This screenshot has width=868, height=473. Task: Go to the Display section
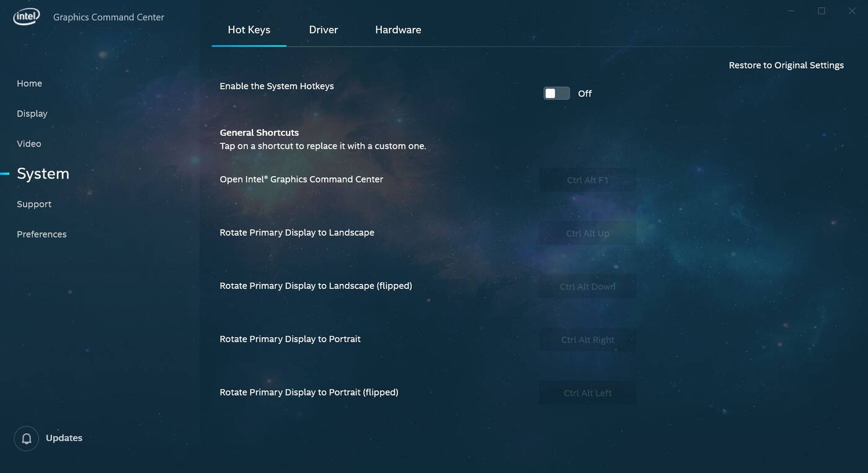32,113
